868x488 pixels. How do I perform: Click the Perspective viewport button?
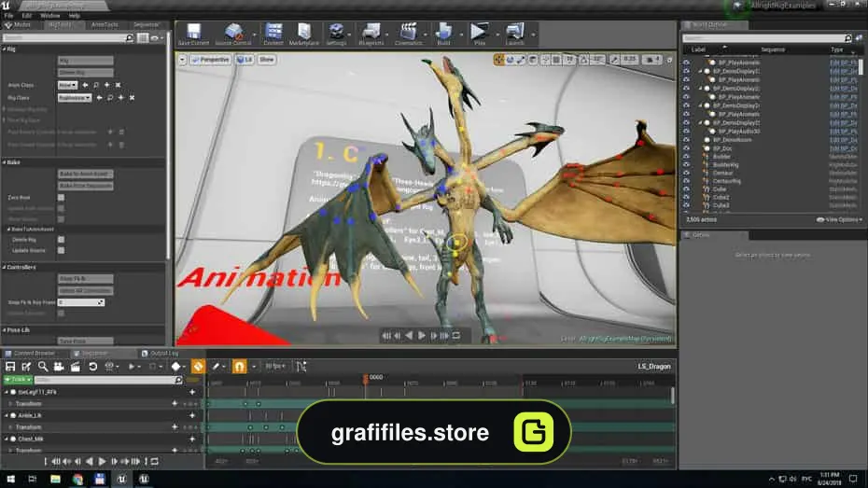coord(210,60)
